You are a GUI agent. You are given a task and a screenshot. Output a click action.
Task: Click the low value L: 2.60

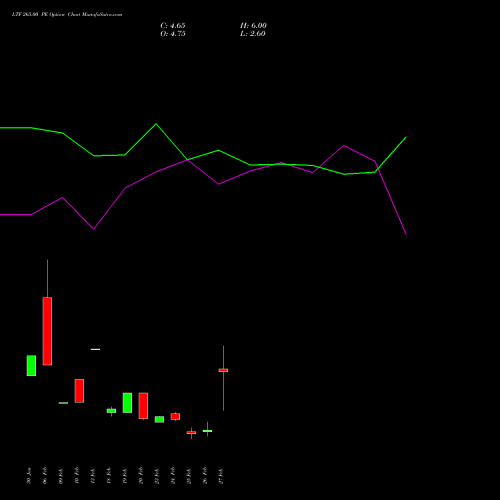253,34
